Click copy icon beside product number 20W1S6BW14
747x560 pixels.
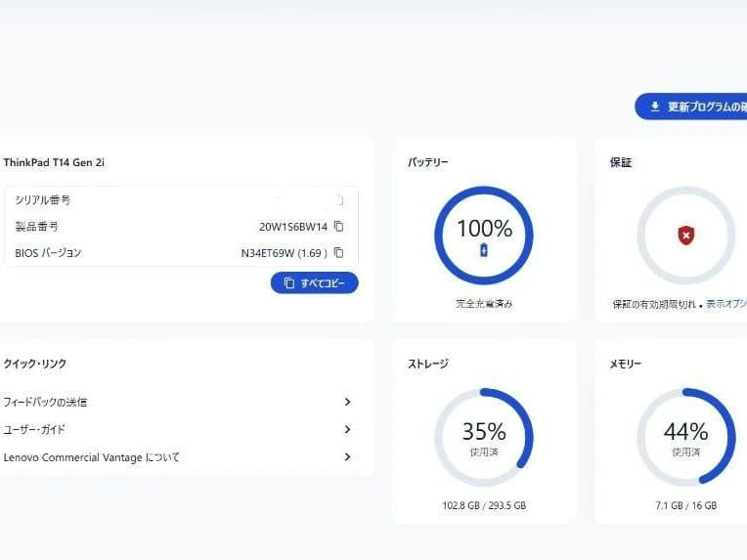339,226
